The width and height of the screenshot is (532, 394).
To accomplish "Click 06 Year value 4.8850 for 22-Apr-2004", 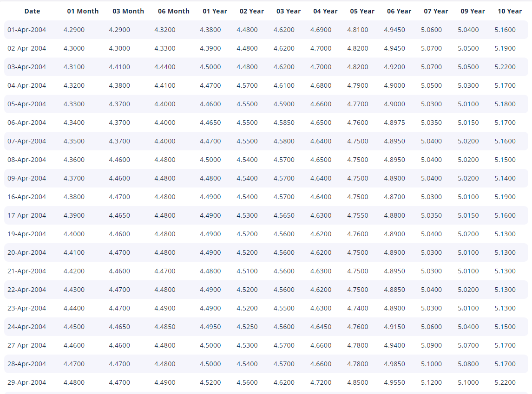I will pos(394,290).
